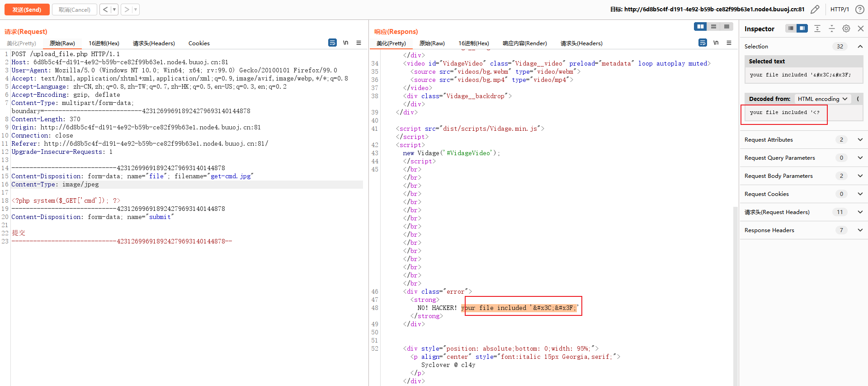The image size is (868, 386).
Task: Dock Inspector panel to the right
Action: [802, 29]
